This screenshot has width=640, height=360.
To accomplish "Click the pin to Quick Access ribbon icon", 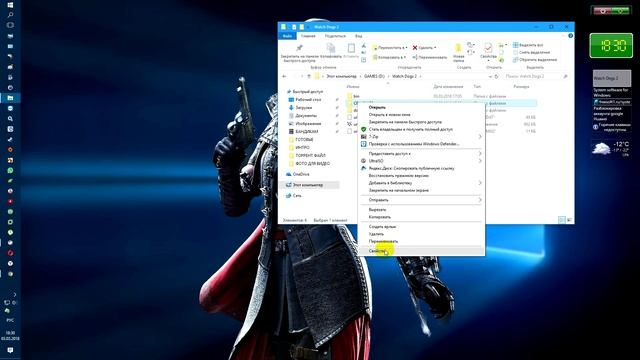I will (x=299, y=48).
